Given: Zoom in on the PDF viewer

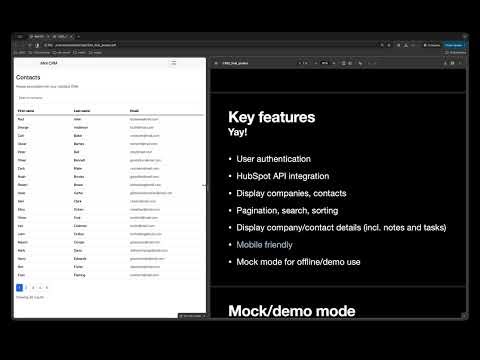Looking at the screenshot, I should coord(334,63).
